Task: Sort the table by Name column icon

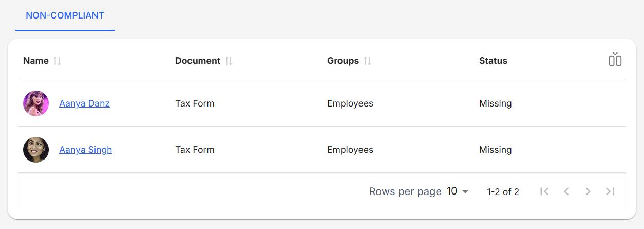Action: click(57, 61)
